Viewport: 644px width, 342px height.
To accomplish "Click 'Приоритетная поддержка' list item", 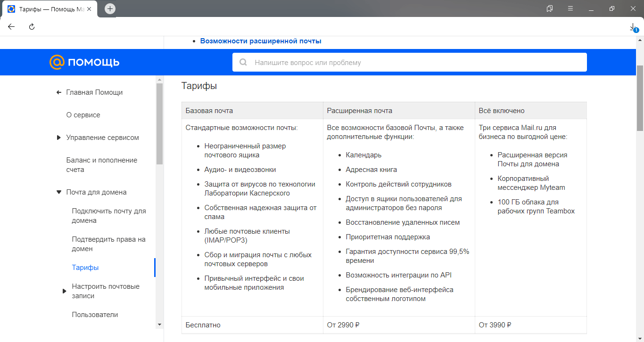I will (x=388, y=237).
